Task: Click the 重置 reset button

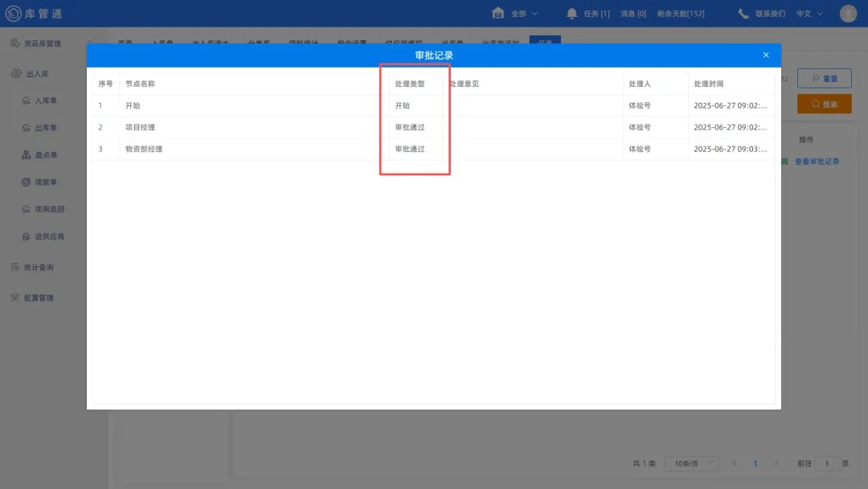Action: click(825, 78)
